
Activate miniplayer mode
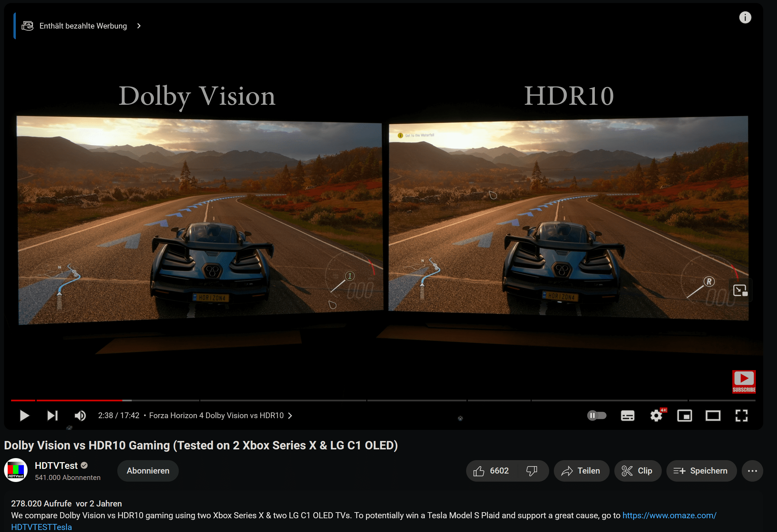point(685,415)
